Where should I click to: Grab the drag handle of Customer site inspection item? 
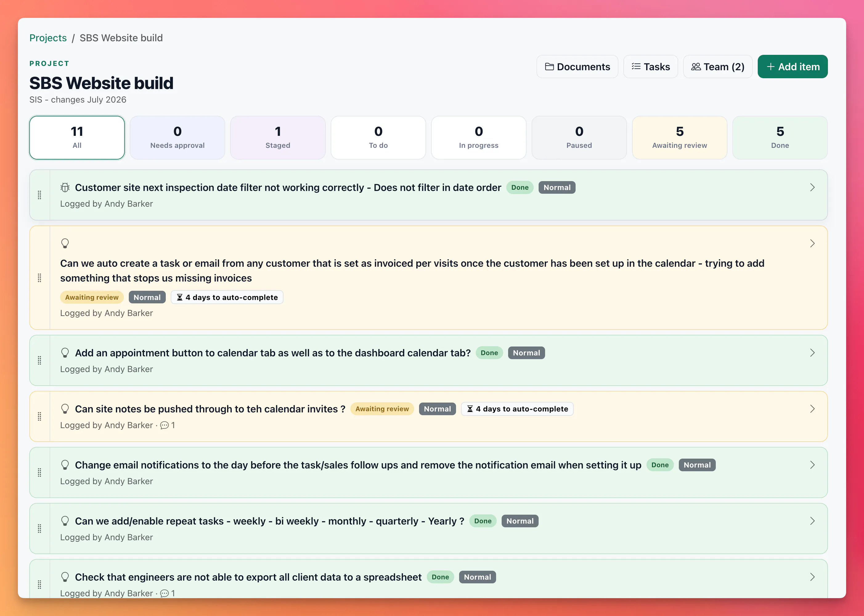[x=39, y=195]
